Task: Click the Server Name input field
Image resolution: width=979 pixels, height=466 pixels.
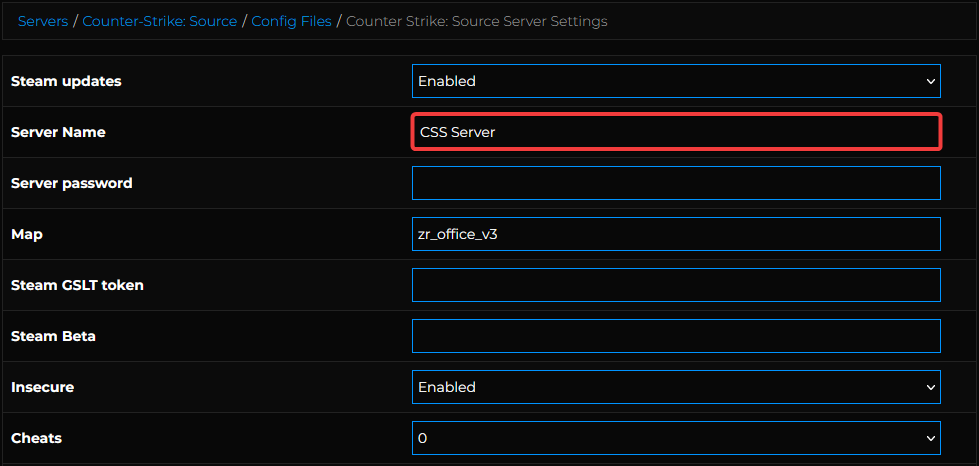Action: (x=676, y=132)
